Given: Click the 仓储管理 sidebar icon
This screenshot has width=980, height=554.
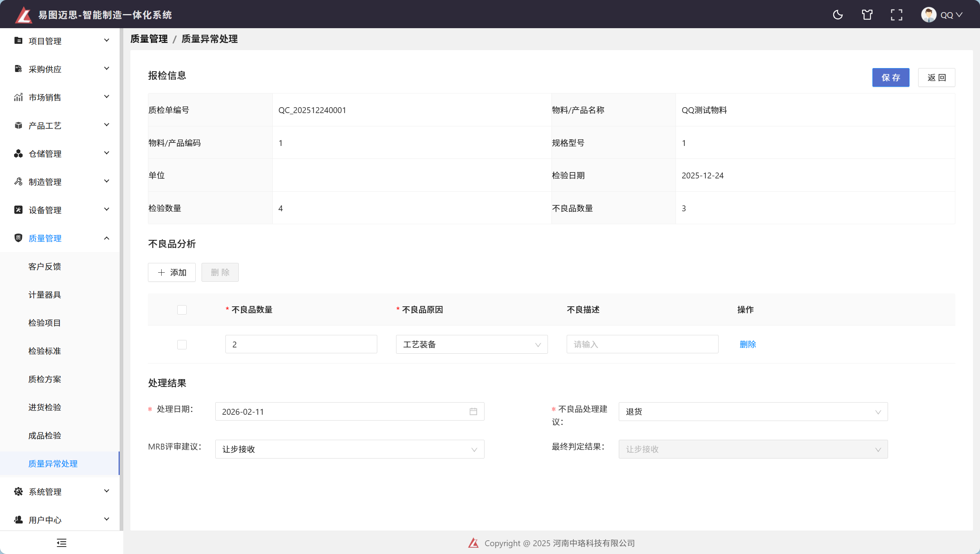Looking at the screenshot, I should 18,153.
